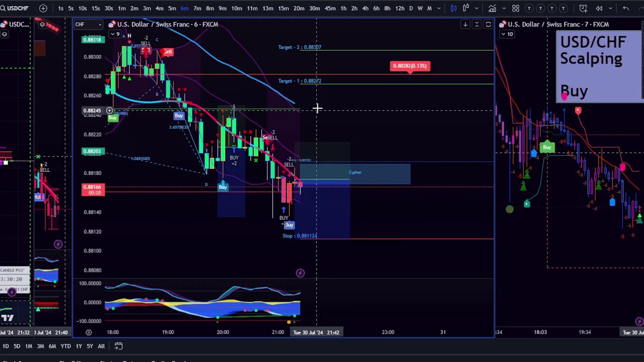Select the YTD date range
The width and height of the screenshot is (644, 362).
(x=65, y=346)
